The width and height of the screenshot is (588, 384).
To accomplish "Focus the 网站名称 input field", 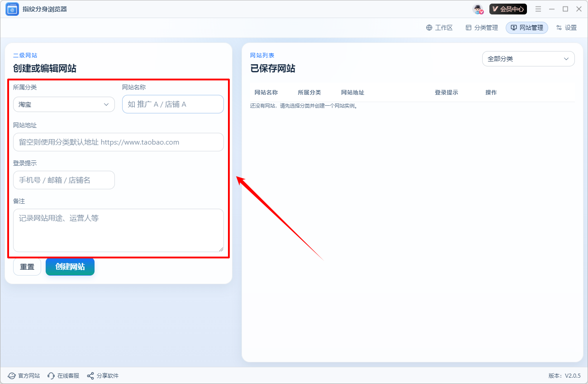I will point(173,104).
